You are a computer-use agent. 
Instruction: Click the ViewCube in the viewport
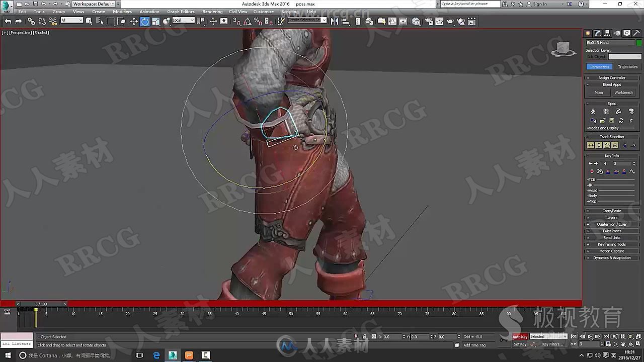click(x=564, y=48)
